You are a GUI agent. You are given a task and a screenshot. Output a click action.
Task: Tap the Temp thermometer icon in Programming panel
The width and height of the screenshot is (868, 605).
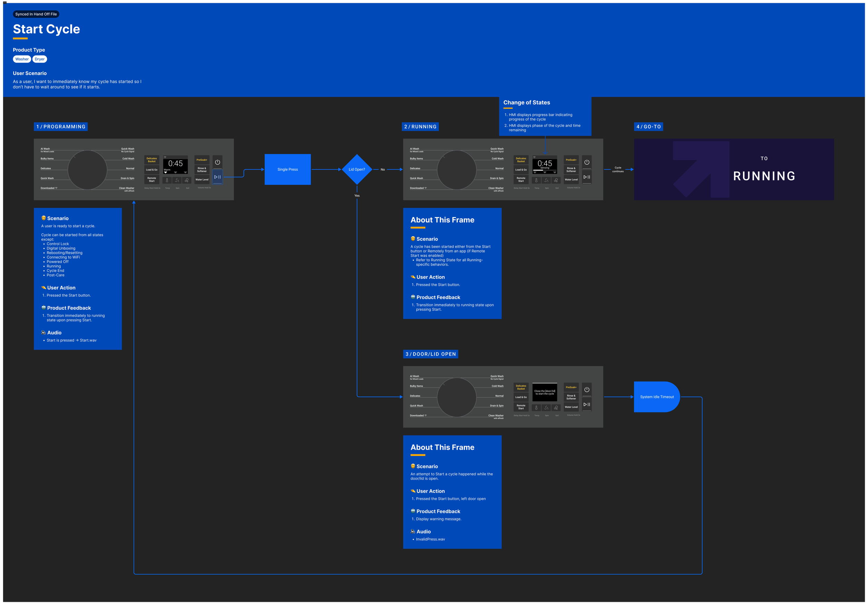pyautogui.click(x=167, y=180)
